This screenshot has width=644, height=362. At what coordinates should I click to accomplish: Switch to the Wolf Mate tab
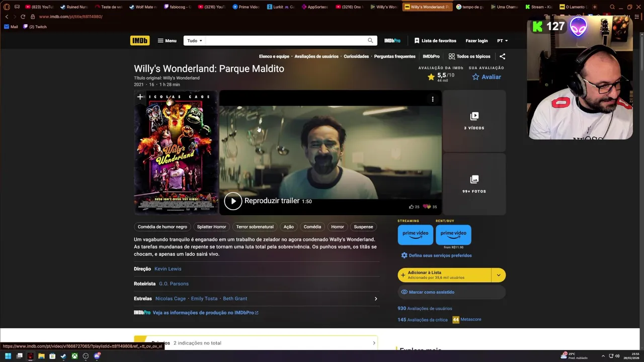click(142, 7)
